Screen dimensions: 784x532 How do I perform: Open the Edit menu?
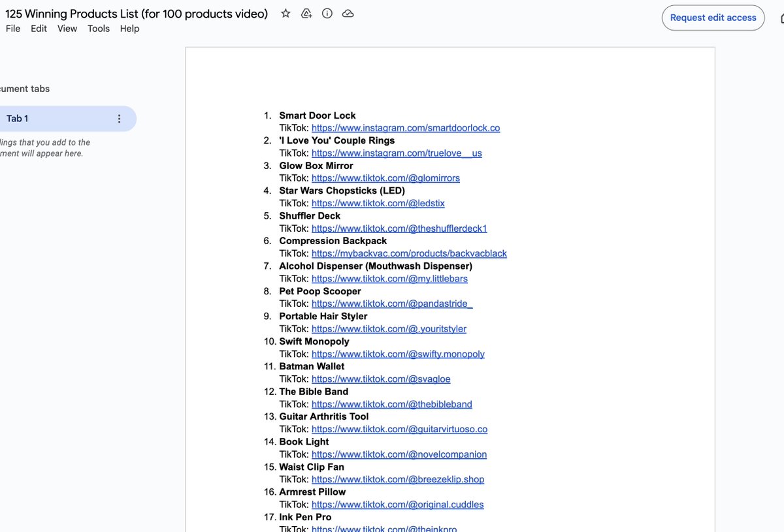coord(39,29)
